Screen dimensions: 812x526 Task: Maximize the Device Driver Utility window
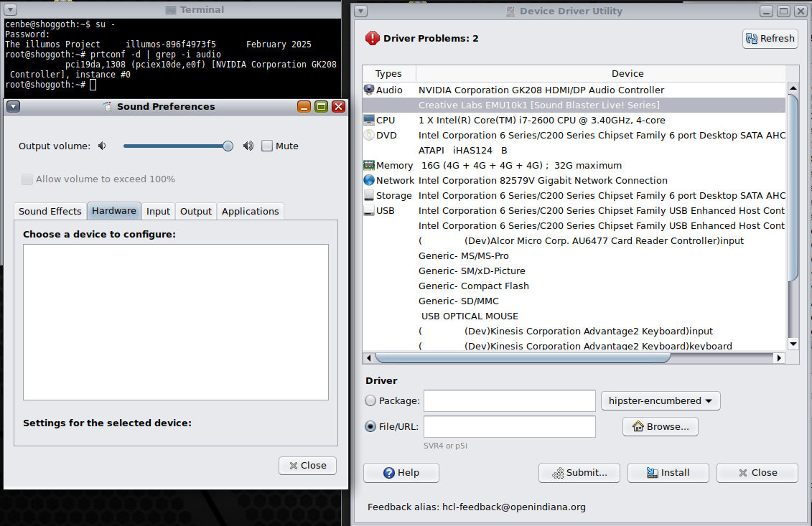[x=783, y=11]
